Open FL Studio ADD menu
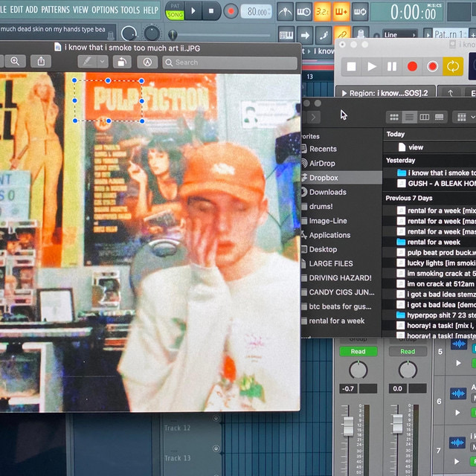Screen dimensions: 476x476 tap(31, 10)
